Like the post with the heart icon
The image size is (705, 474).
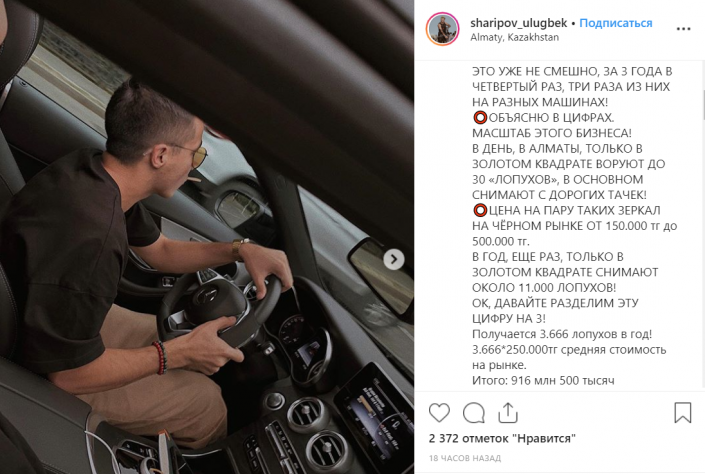(439, 413)
